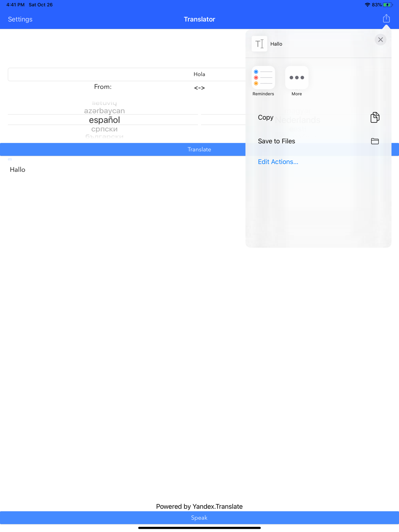This screenshot has width=399, height=532.
Task: Open Edit Actions link
Action: pyautogui.click(x=278, y=162)
